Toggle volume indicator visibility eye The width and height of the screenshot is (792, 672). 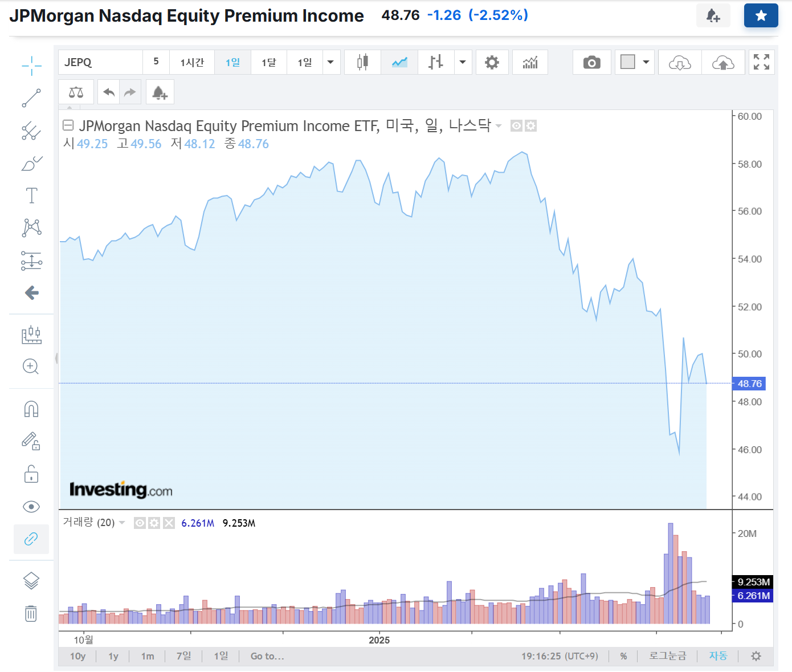(x=140, y=523)
